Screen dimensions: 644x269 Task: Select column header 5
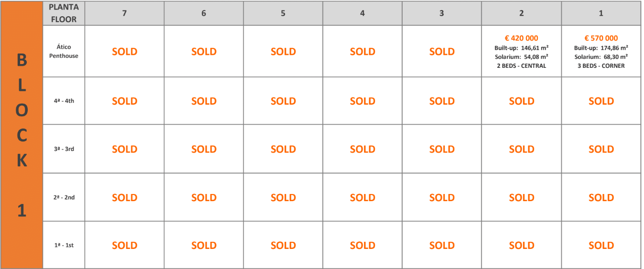[x=283, y=13]
